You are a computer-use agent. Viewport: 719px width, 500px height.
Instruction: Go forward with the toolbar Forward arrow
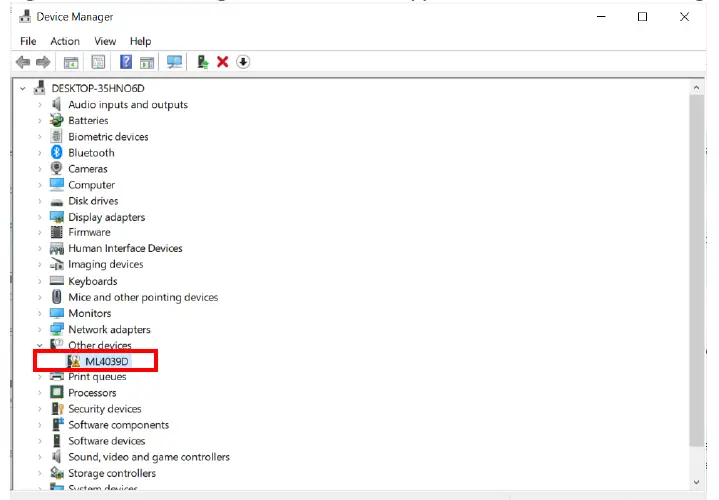point(43,62)
